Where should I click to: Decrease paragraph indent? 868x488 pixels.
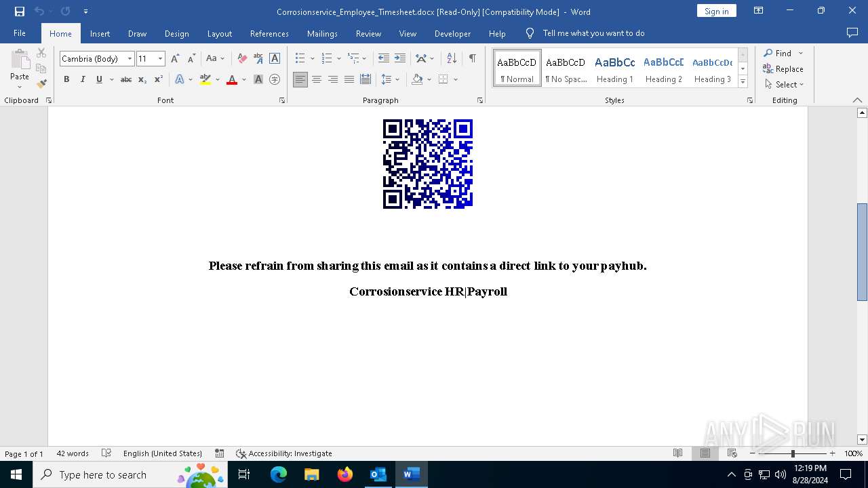tap(384, 59)
